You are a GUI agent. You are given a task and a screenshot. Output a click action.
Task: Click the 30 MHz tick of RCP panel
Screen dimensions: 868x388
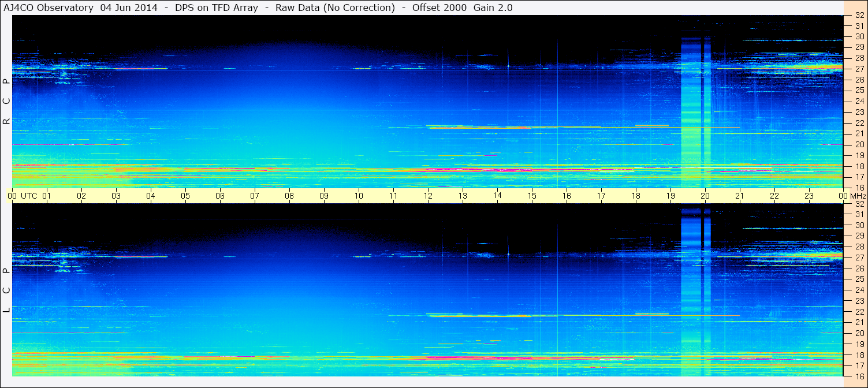point(859,36)
